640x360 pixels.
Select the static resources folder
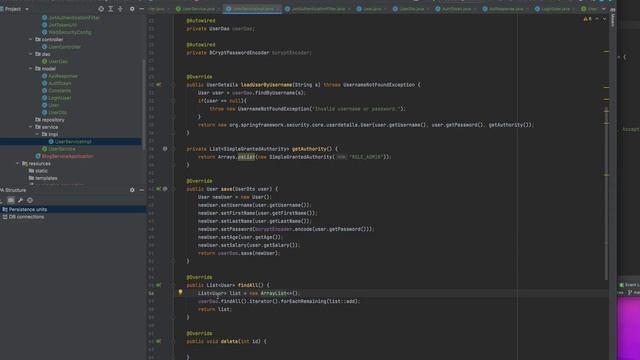tap(38, 171)
